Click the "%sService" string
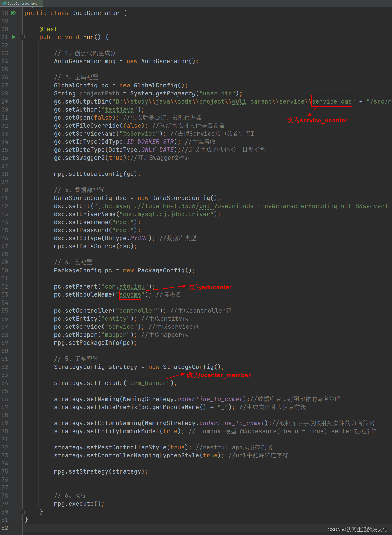 pos(139,134)
